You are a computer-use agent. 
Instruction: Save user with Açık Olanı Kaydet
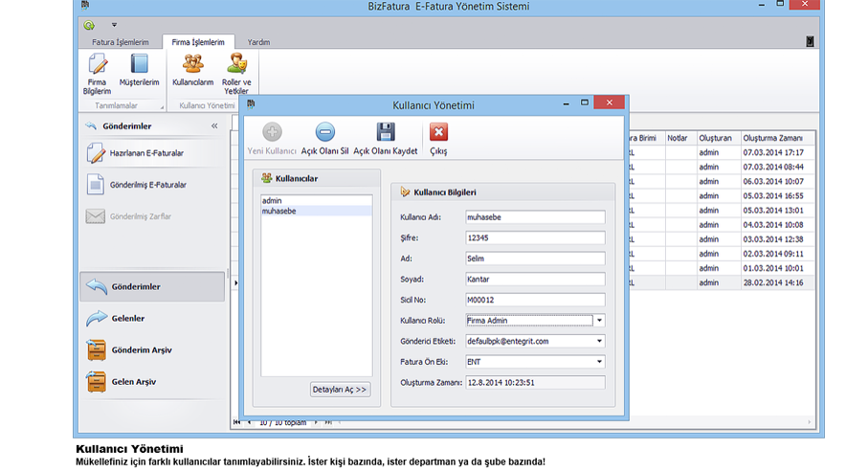385,138
